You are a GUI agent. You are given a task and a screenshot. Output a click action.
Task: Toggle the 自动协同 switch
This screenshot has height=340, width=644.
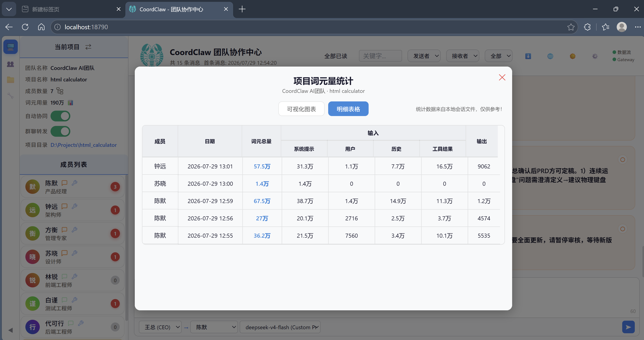pos(60,116)
